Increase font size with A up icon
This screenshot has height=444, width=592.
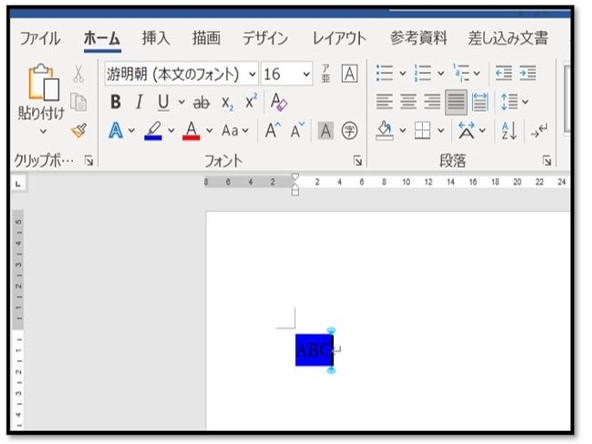pos(273,131)
